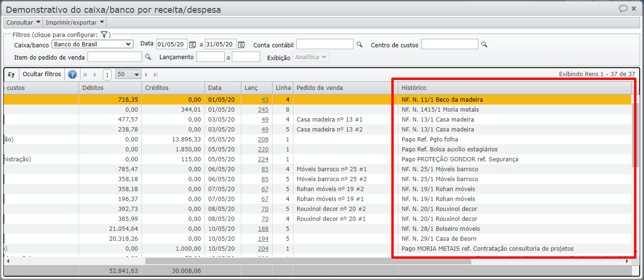Select row Pago Ref. Pgto folha
This screenshot has height=280, width=644.
[318, 140]
